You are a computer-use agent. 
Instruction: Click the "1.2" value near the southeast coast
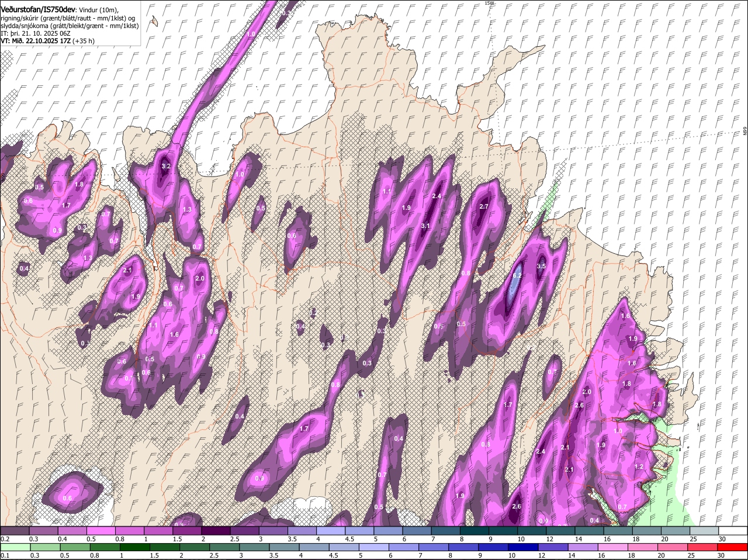tap(639, 466)
